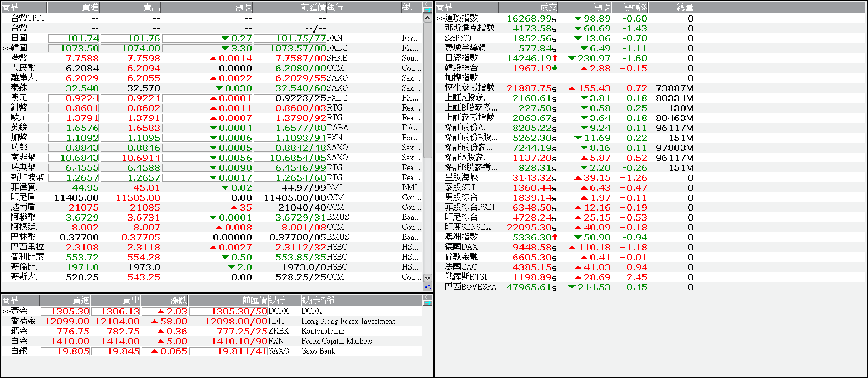Screen dimensions: 868x378
Task: Click the 成交 column header in the index panel
Action: click(x=528, y=7)
